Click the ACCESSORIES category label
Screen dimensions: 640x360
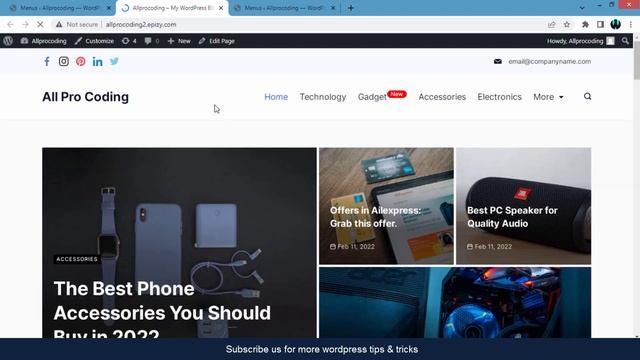[77, 259]
